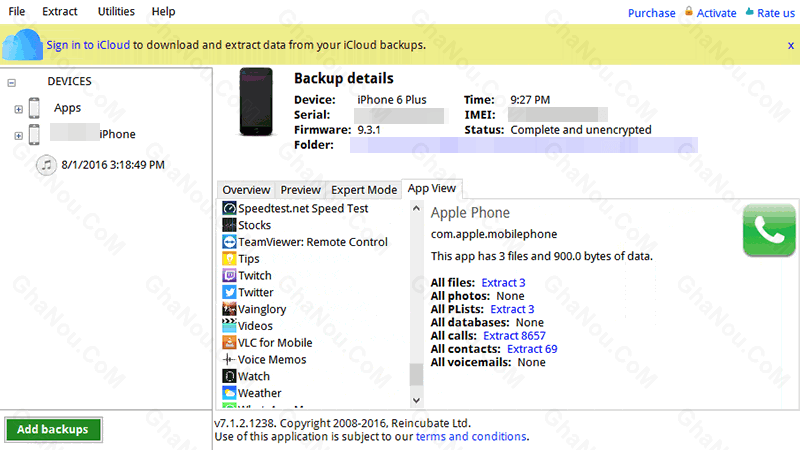Select Vainglory in the app list

click(262, 309)
